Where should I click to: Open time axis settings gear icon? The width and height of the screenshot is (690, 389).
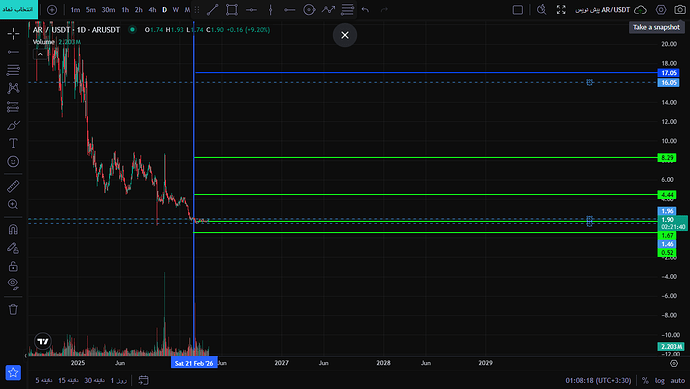tap(674, 363)
